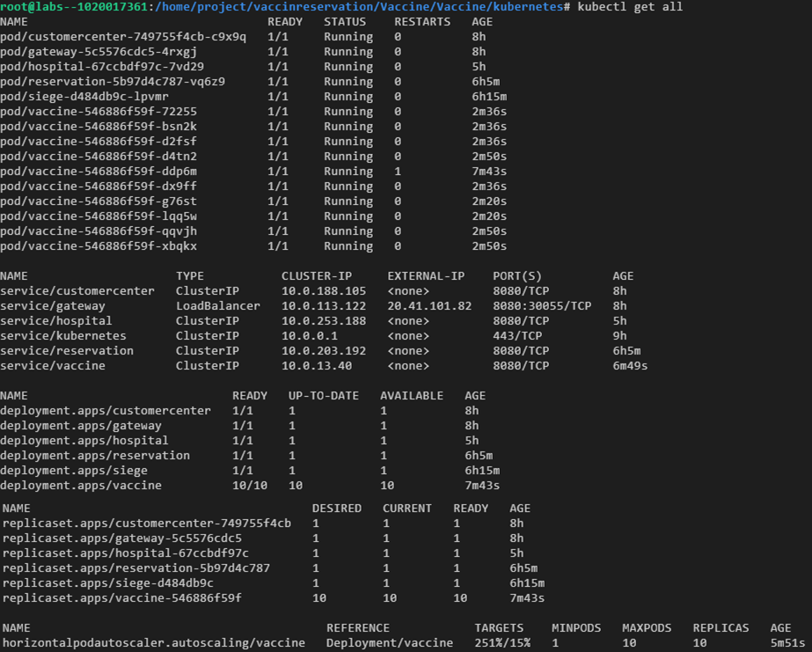Screen dimensions: 812x652
Task: Click the 251%/15% targets value
Action: tap(502, 643)
